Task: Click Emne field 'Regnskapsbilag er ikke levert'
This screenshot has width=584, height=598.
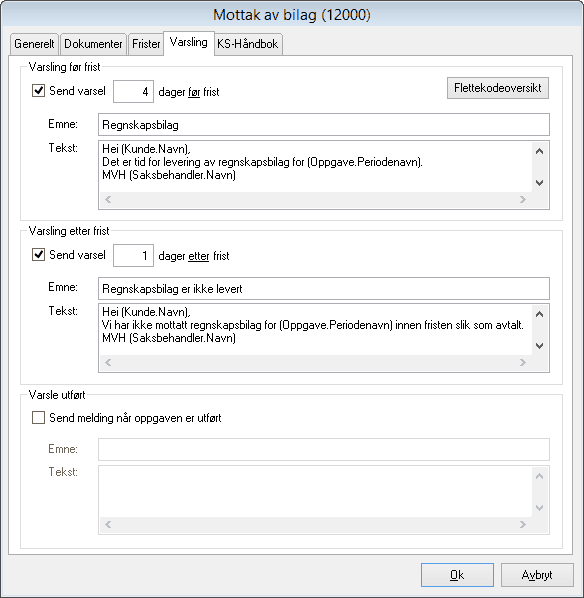Action: [x=324, y=289]
